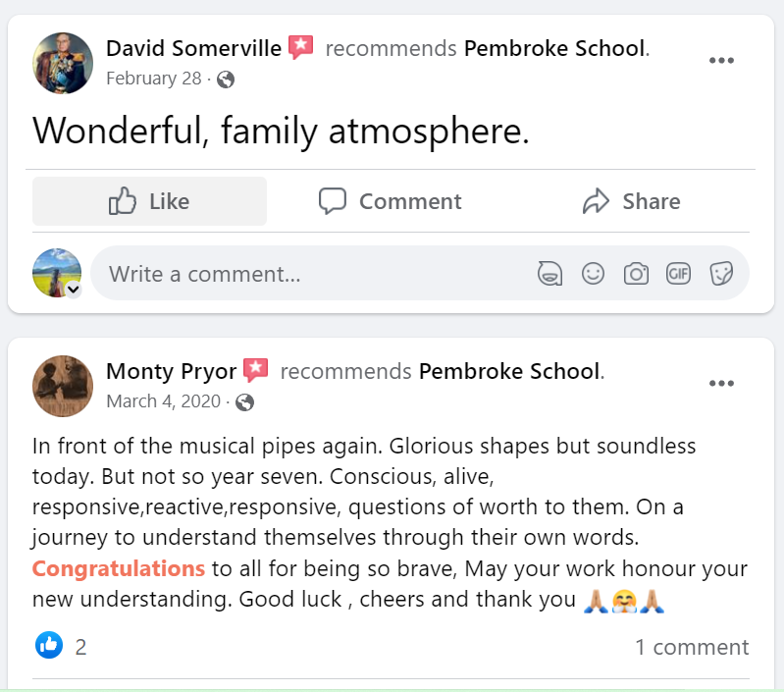The image size is (784, 692).
Task: Open David Somerville's profile name link
Action: [193, 48]
